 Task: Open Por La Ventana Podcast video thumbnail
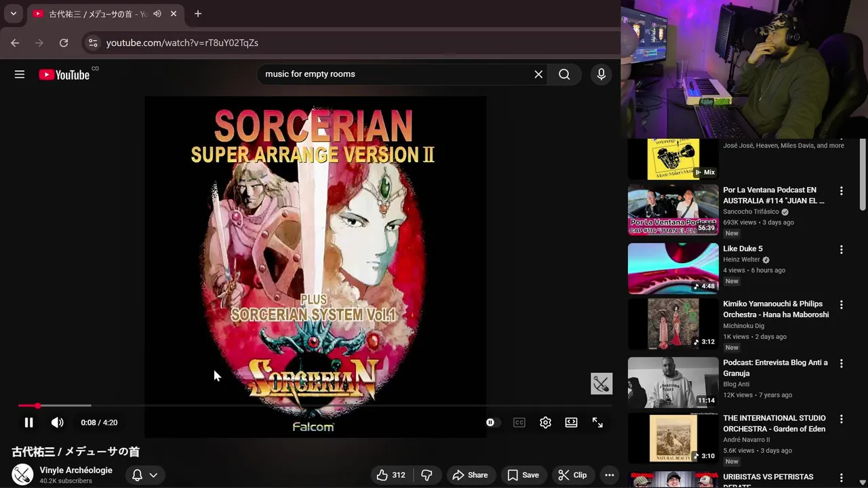click(x=673, y=210)
